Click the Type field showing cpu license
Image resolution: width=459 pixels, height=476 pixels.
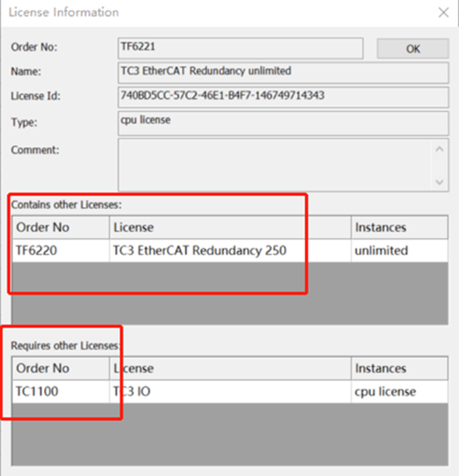(x=283, y=123)
